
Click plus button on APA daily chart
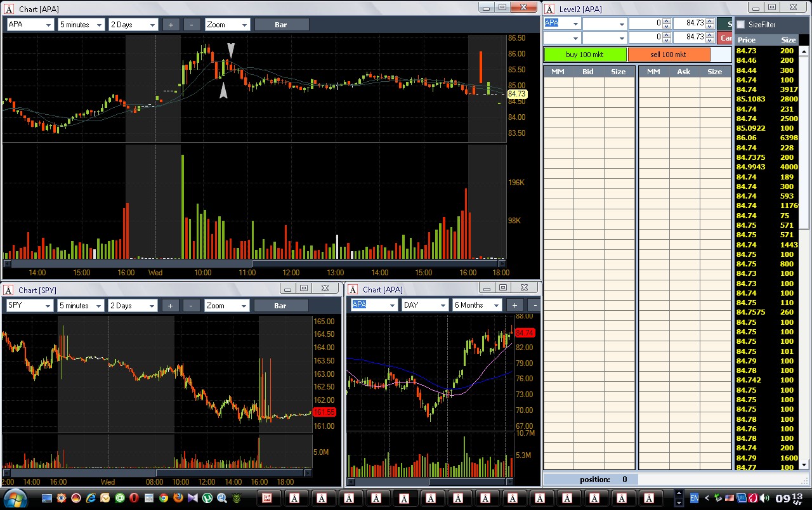pyautogui.click(x=514, y=305)
